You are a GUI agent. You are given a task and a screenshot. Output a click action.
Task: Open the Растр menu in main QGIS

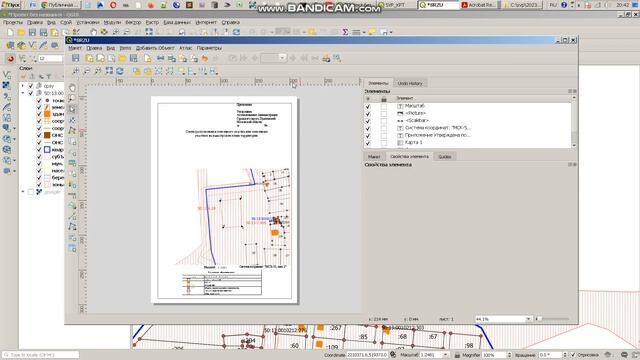[x=152, y=22]
